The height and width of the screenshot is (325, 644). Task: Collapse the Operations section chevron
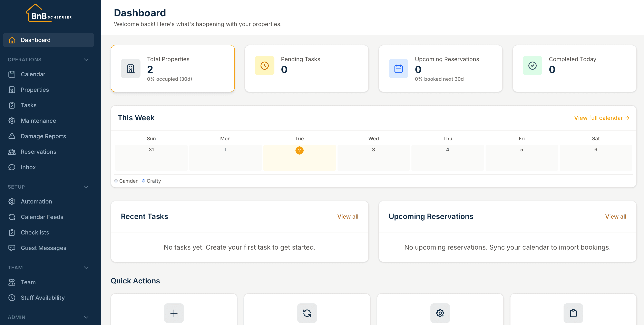[86, 60]
